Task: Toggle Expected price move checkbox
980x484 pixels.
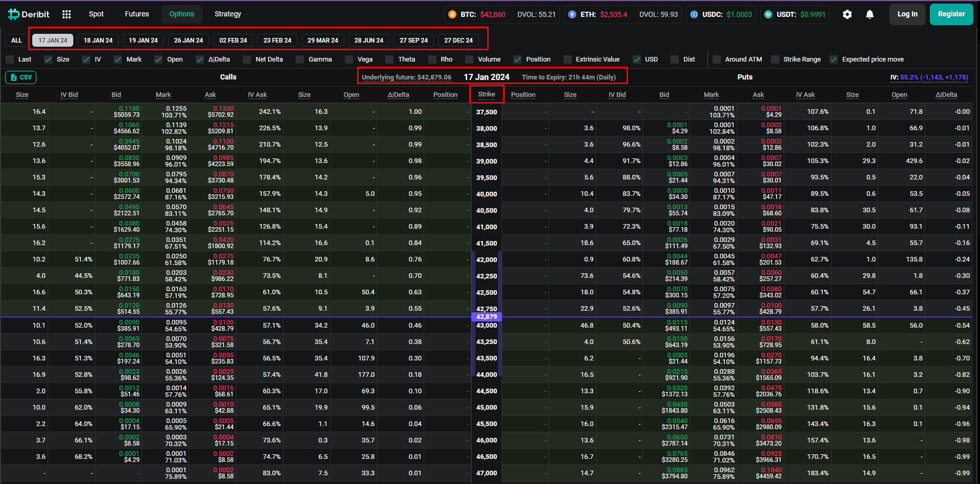Action: click(x=833, y=59)
